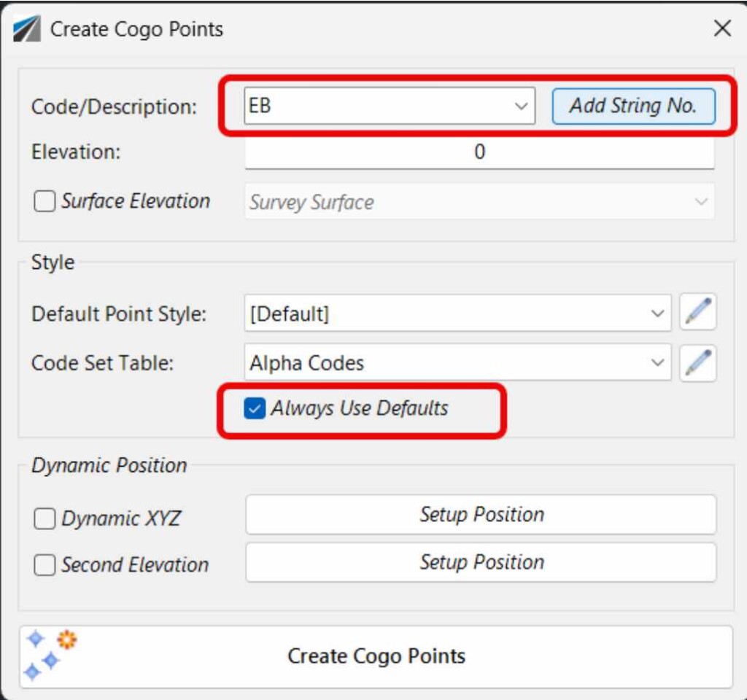Screen dimensions: 747x700
Task: Click the app logo in the title bar
Action: 27,29
